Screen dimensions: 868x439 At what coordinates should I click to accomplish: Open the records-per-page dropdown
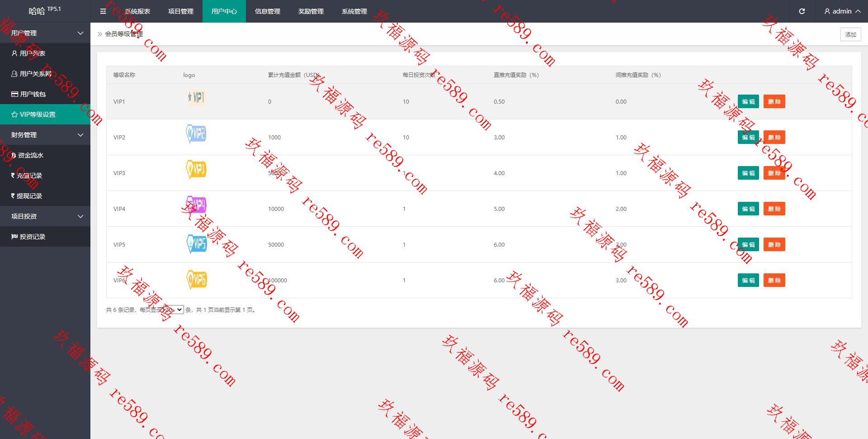point(174,310)
